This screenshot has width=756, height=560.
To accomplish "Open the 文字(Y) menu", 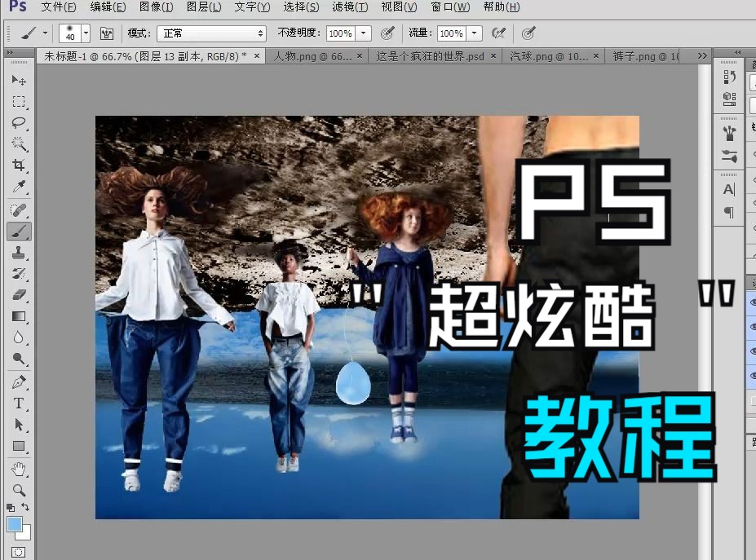I will [252, 7].
